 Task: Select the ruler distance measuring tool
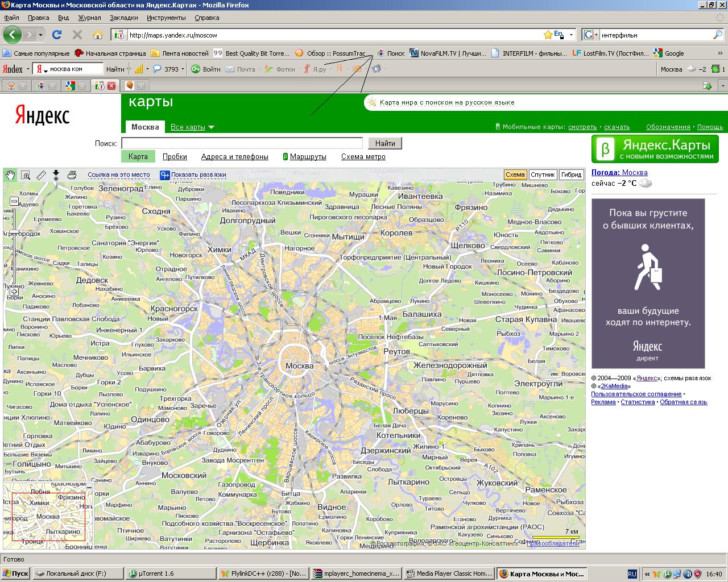coord(41,175)
